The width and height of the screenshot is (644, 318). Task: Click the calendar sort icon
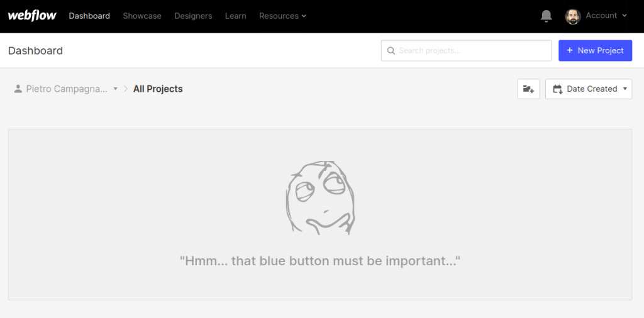[x=557, y=89]
